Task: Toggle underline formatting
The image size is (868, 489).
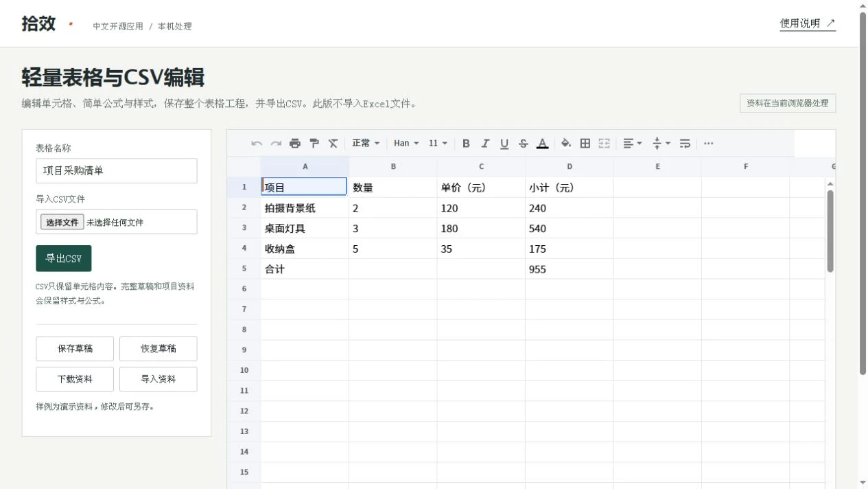Action: pos(504,144)
